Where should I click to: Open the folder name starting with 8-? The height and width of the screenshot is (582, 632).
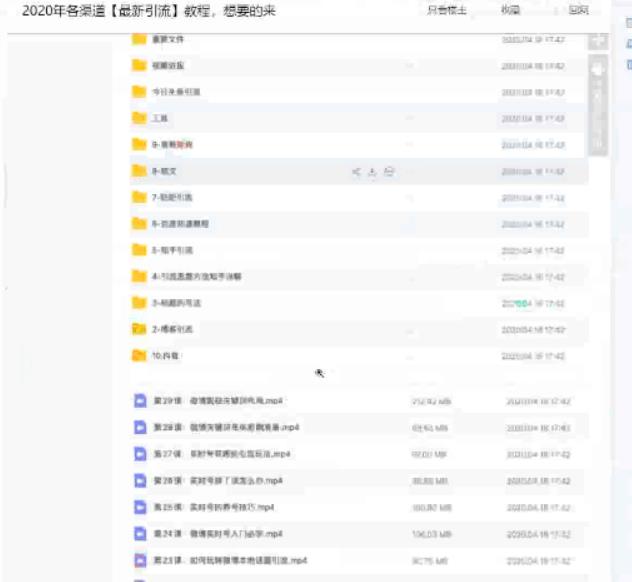[x=164, y=171]
